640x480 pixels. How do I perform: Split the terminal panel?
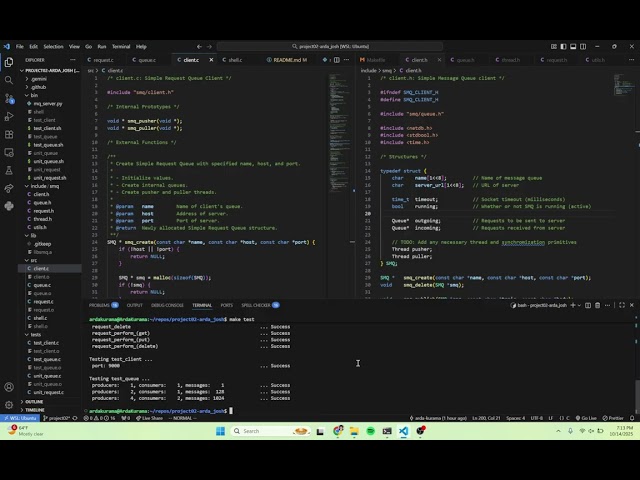[588, 305]
